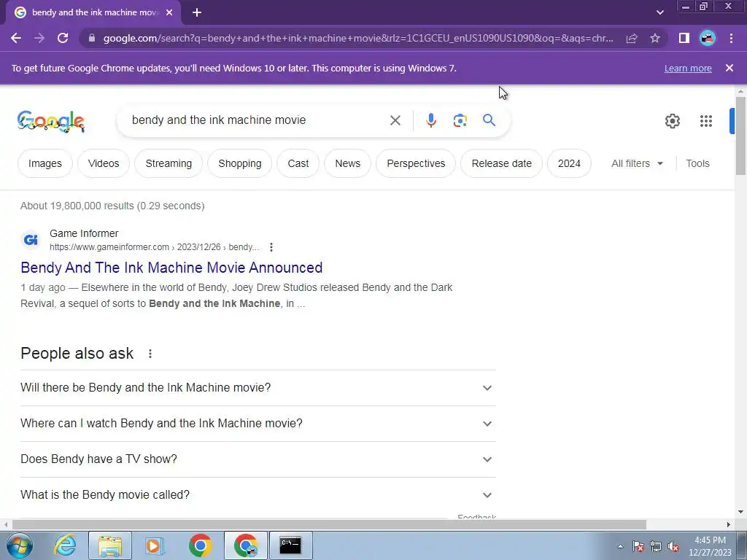View site information lock icon

(92, 38)
